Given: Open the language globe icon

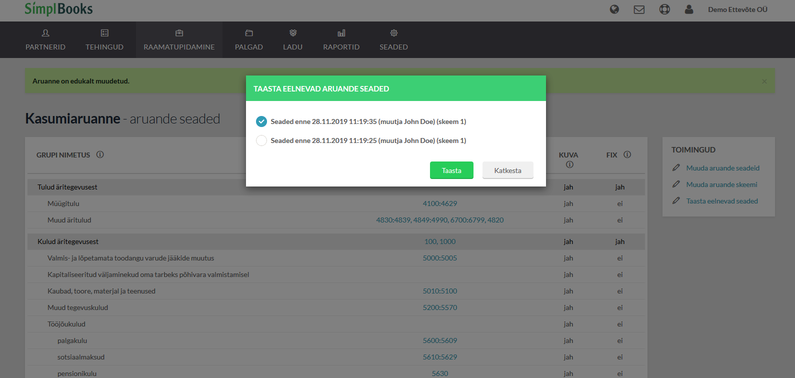Looking at the screenshot, I should point(614,9).
